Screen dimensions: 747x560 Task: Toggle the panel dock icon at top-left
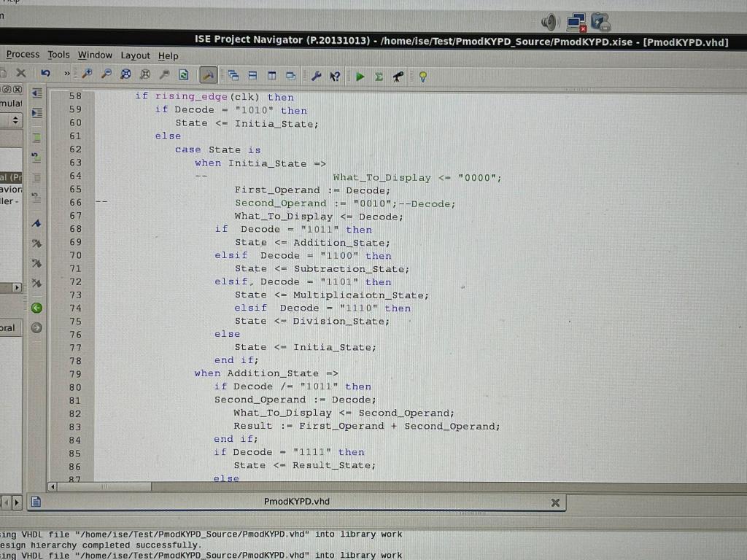click(x=7, y=89)
